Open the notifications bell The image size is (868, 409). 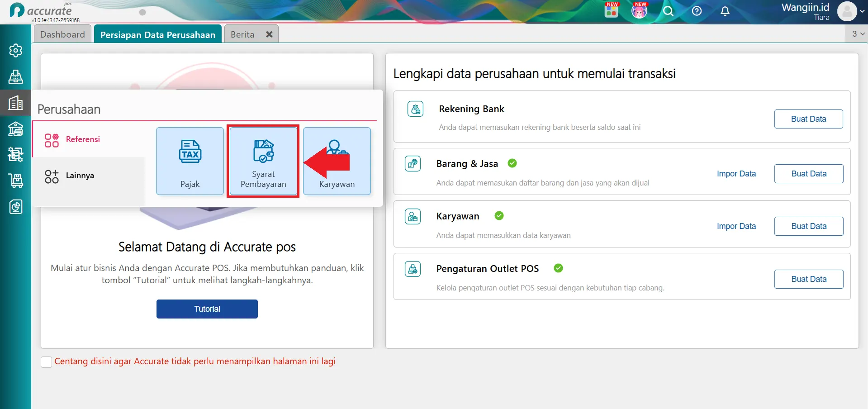(725, 11)
